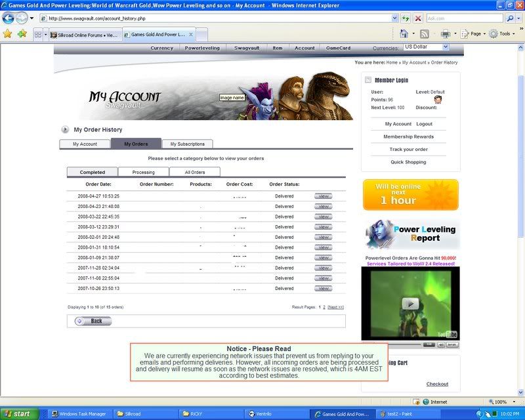Click the browser Forward arrow button
This screenshot has height=420, width=525.
(x=22, y=18)
